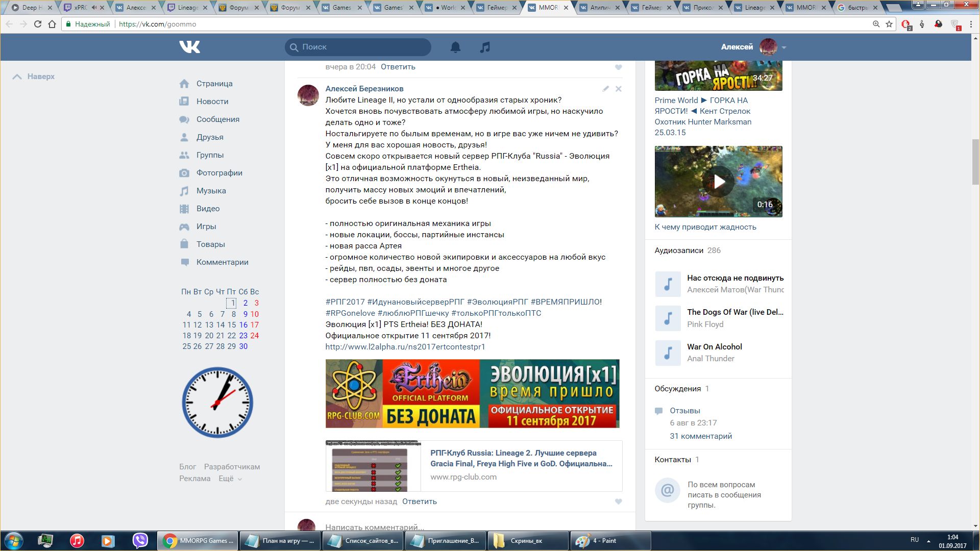Open the Эволюция x1 banner image
The height and width of the screenshot is (551, 980).
pos(472,393)
